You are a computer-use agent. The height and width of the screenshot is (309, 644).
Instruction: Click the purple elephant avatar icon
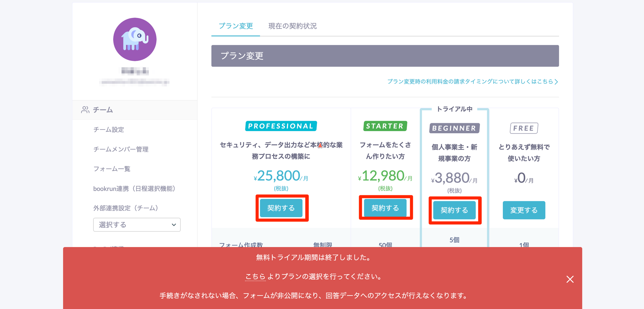click(135, 39)
